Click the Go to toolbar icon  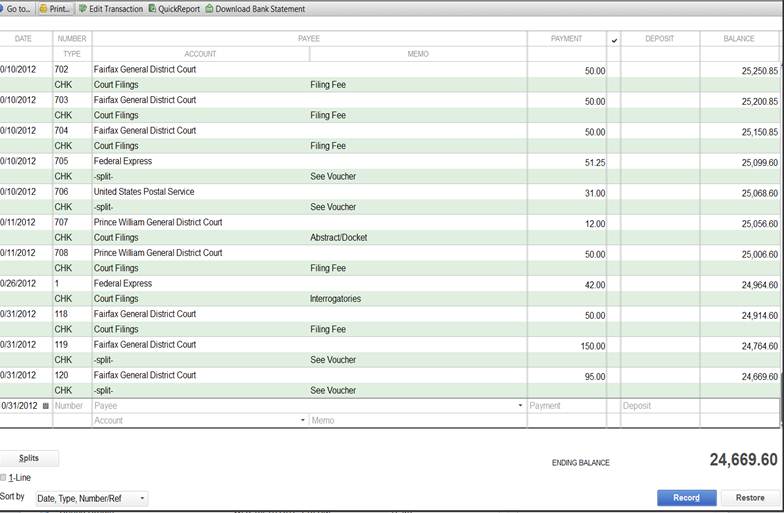[x=16, y=9]
